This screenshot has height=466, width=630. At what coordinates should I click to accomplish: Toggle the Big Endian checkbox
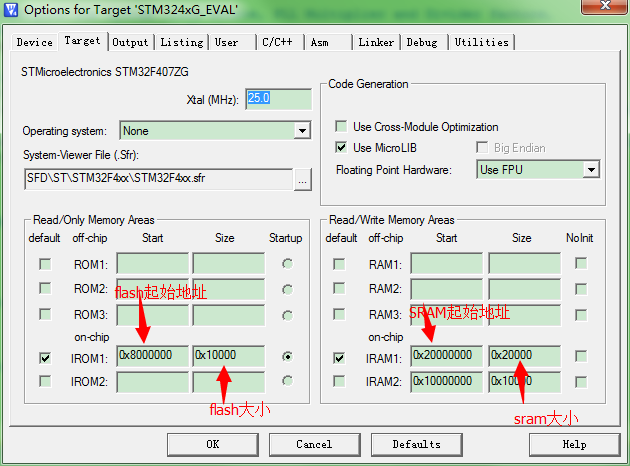[x=482, y=147]
